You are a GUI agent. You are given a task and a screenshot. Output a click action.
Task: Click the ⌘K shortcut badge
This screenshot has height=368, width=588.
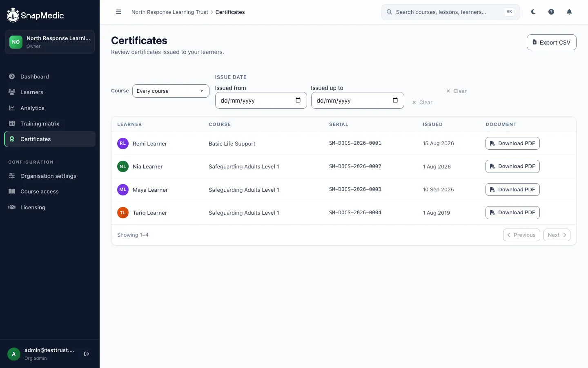coord(509,12)
